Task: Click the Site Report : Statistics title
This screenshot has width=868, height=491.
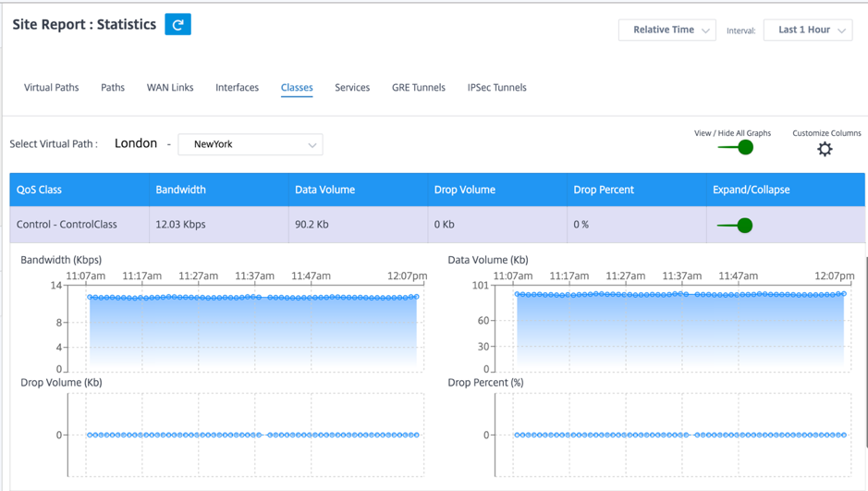Action: 84,24
